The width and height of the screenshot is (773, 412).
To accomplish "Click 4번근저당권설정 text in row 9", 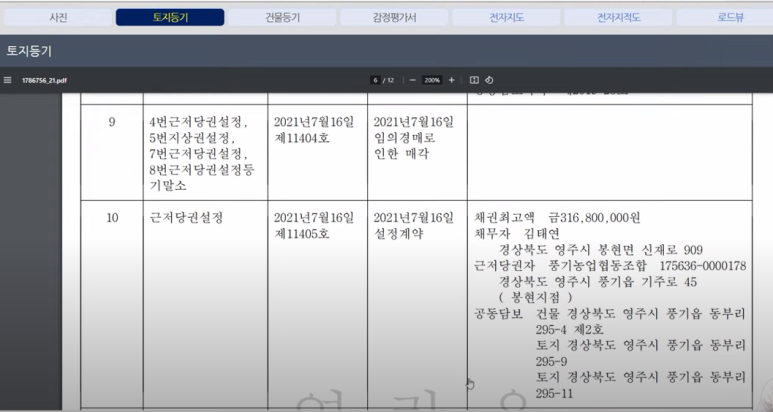I will (198, 122).
